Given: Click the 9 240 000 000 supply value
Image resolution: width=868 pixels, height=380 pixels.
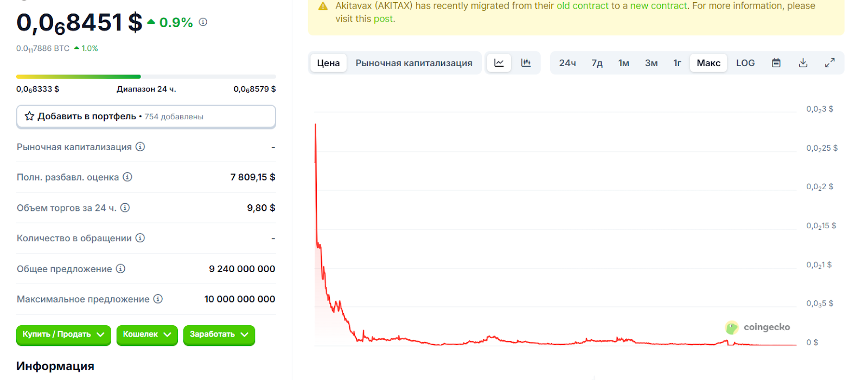Looking at the screenshot, I should pyautogui.click(x=242, y=269).
